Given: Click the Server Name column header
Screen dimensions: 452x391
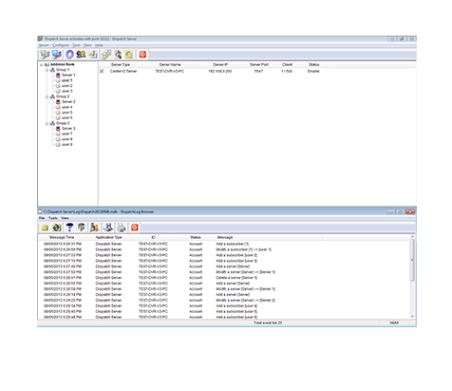Looking at the screenshot, I should pyautogui.click(x=170, y=64).
